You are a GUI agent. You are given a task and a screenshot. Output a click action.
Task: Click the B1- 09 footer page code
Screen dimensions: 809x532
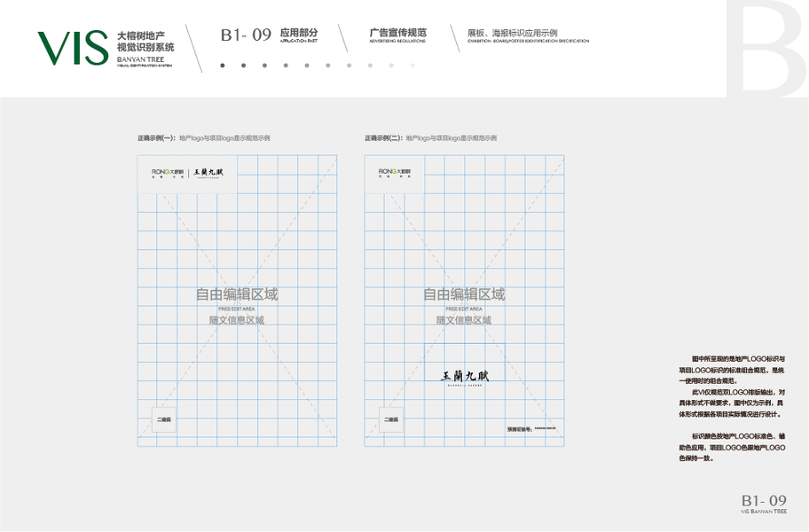(x=764, y=500)
